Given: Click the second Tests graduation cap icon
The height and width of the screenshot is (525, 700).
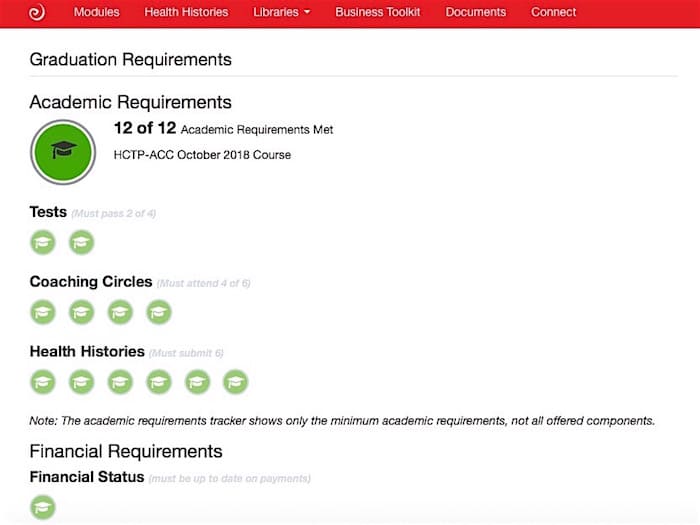Looking at the screenshot, I should 81,242.
